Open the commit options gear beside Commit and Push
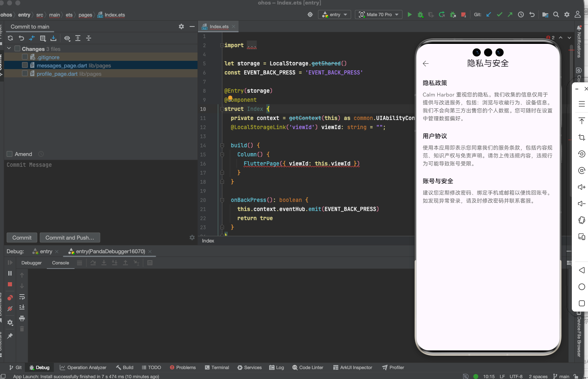The width and height of the screenshot is (588, 379). pyautogui.click(x=192, y=237)
